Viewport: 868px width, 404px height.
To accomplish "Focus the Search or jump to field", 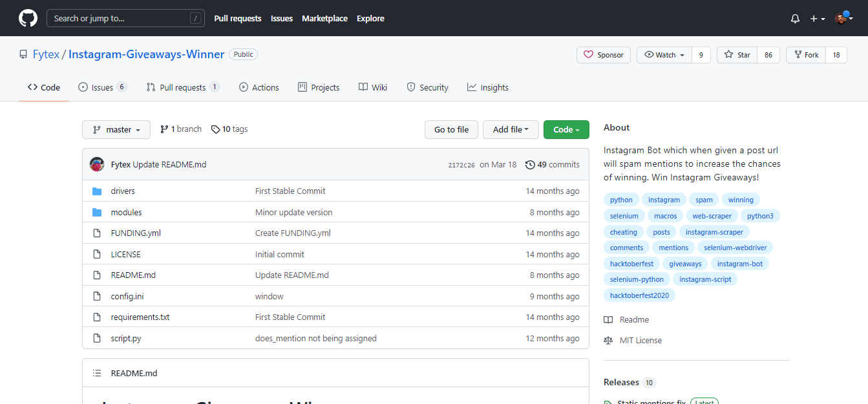I will pos(120,18).
